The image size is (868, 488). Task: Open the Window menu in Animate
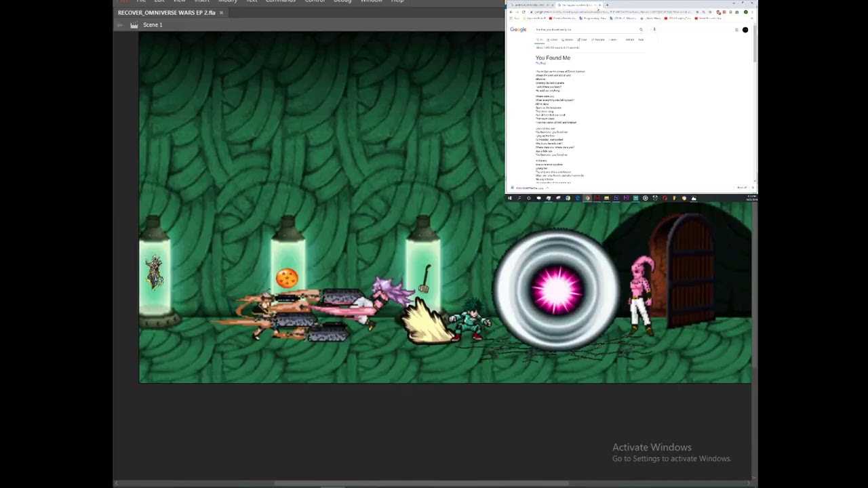(371, 1)
